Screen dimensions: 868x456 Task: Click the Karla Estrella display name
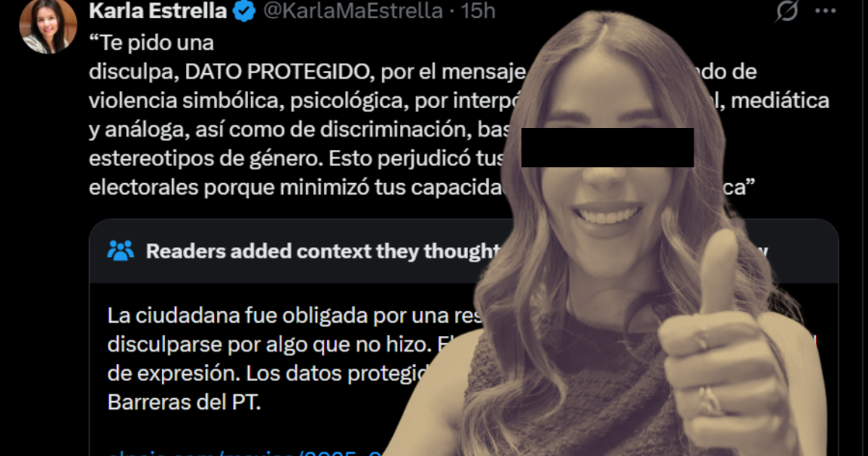[158, 11]
